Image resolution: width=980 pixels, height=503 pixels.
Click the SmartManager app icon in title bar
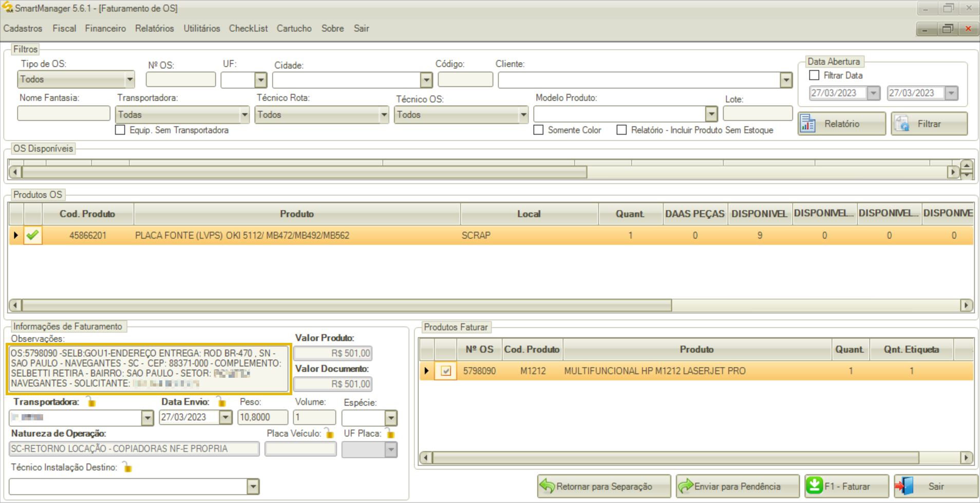click(7, 8)
